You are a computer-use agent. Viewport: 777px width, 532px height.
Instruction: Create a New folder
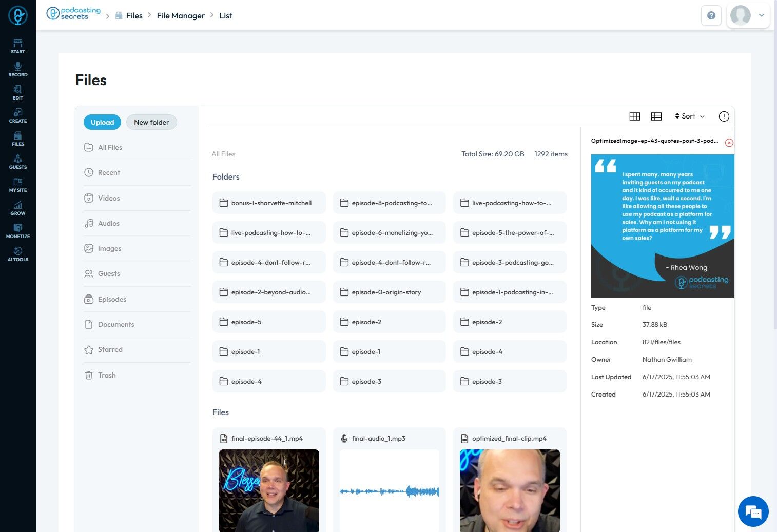pyautogui.click(x=151, y=122)
